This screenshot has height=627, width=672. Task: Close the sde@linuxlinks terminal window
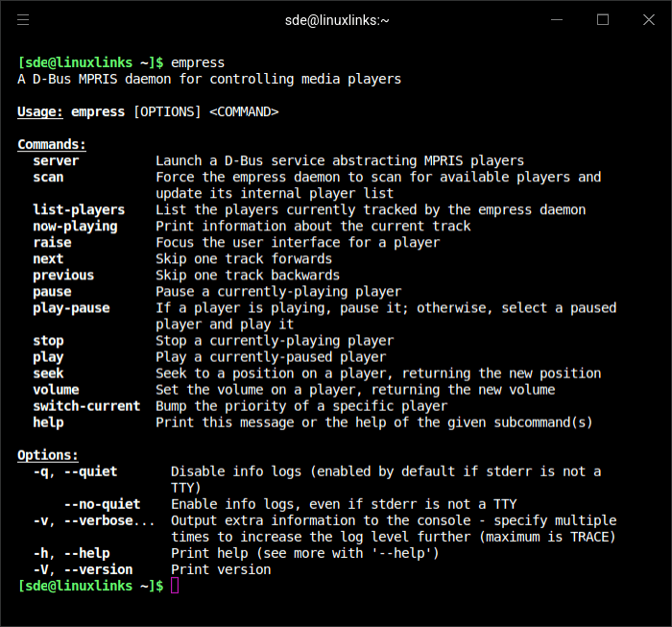click(x=649, y=20)
